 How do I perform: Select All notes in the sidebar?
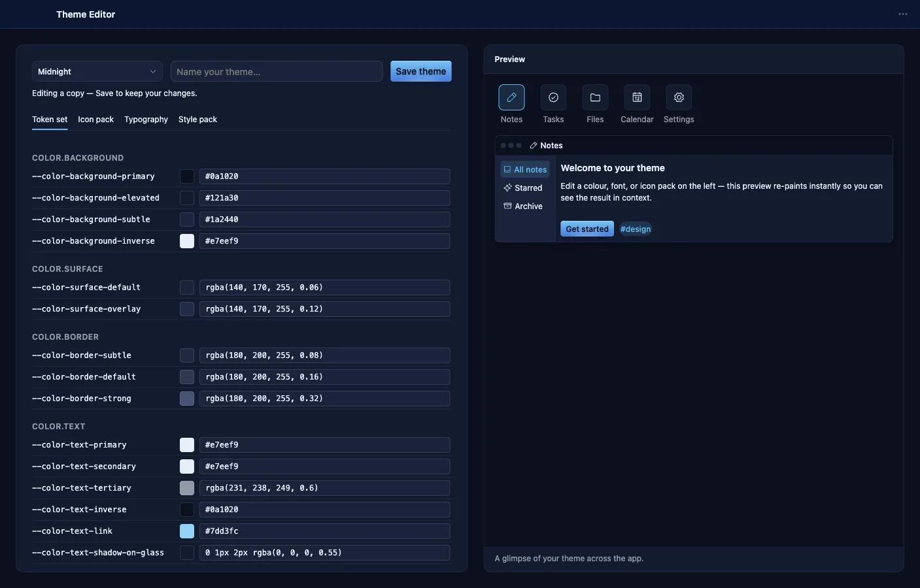[x=525, y=169]
